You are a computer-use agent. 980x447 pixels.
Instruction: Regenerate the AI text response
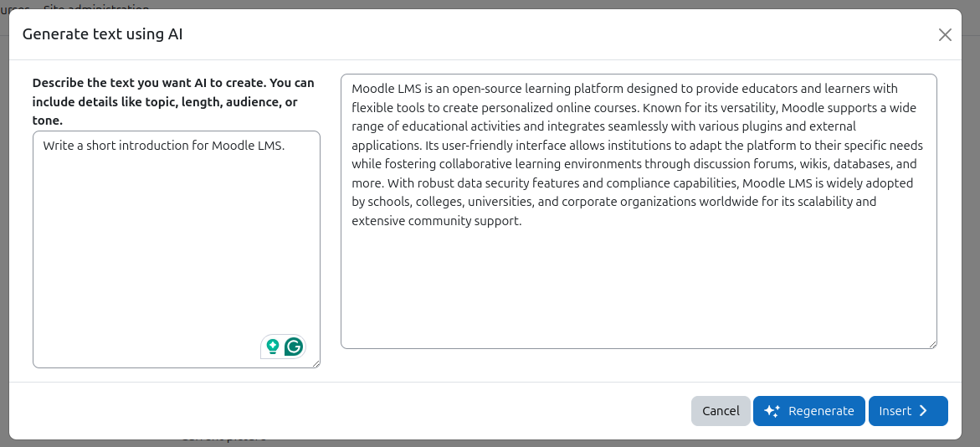pyautogui.click(x=808, y=411)
